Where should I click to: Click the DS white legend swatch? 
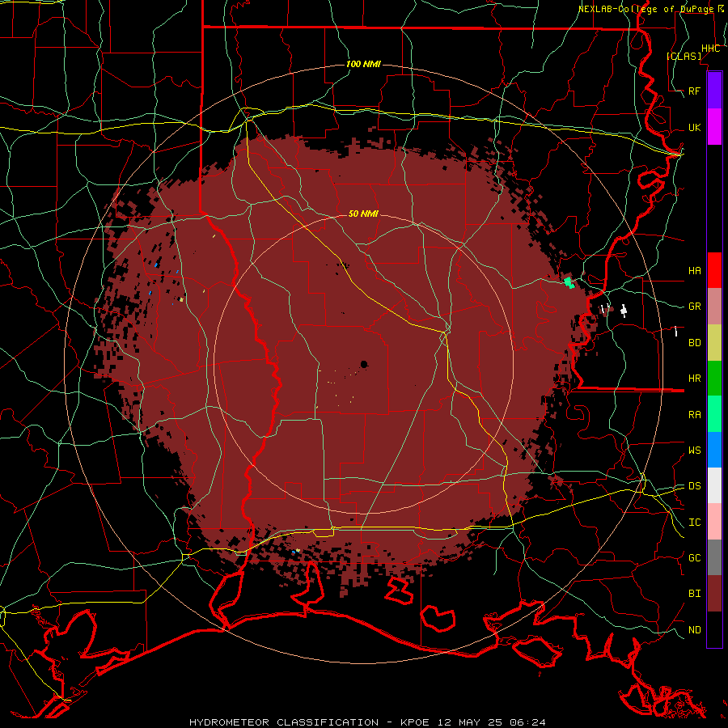[x=714, y=485]
